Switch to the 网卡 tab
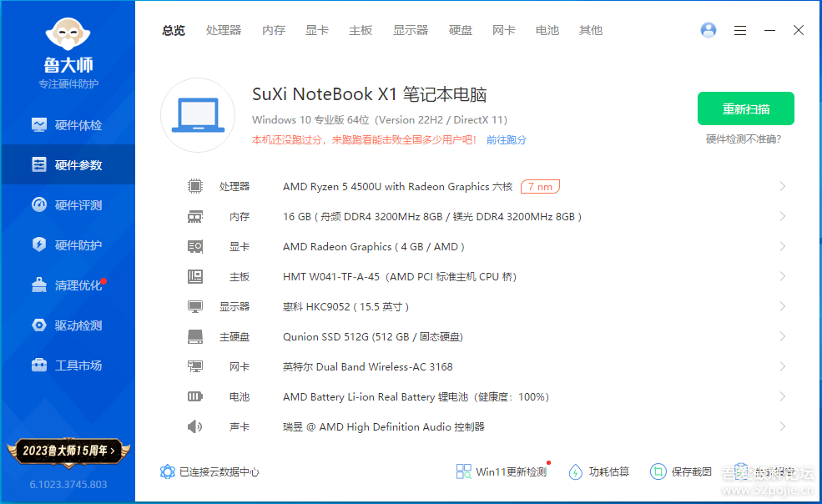 point(504,30)
